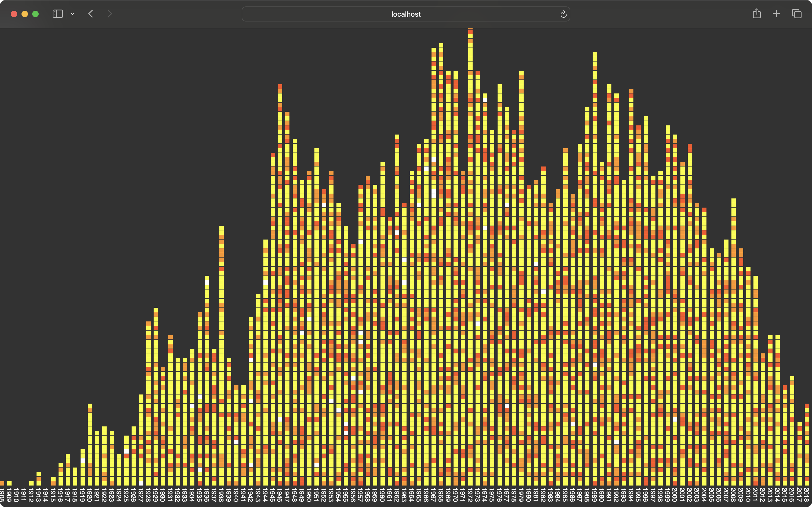Click the top square of the 1972 column
Viewport: 812px width, 507px height.
point(470,31)
